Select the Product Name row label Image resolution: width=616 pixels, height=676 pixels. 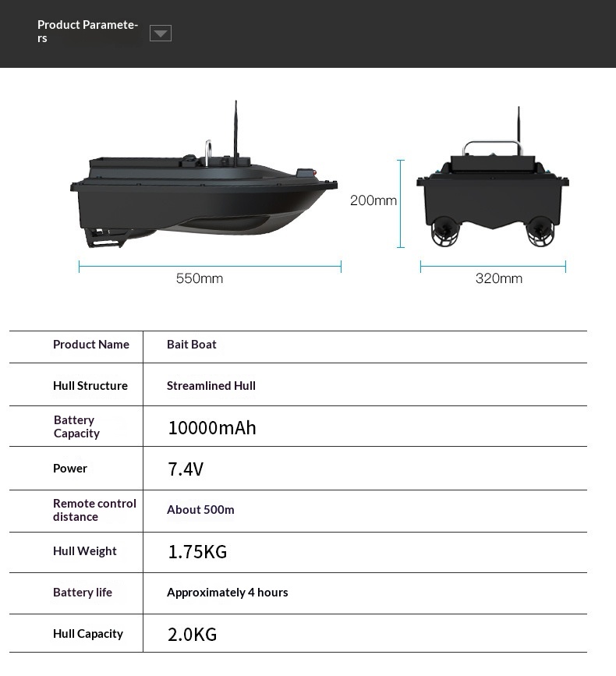click(x=91, y=345)
